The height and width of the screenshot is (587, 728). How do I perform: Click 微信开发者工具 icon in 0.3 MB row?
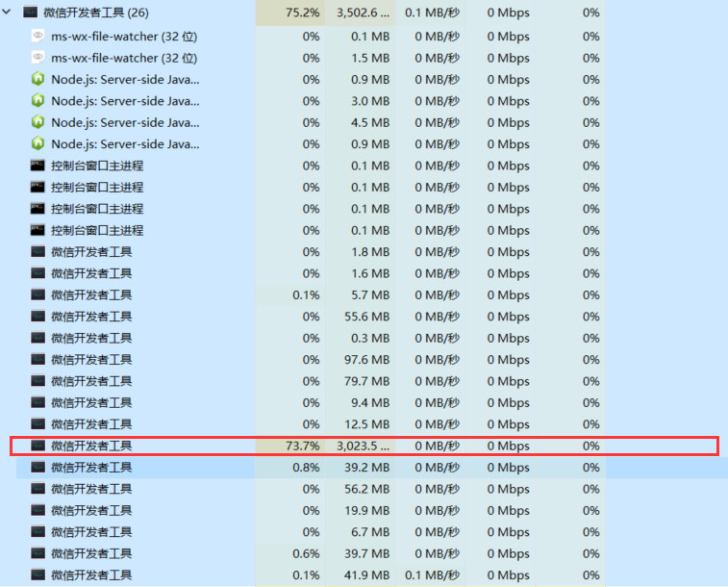click(38, 338)
